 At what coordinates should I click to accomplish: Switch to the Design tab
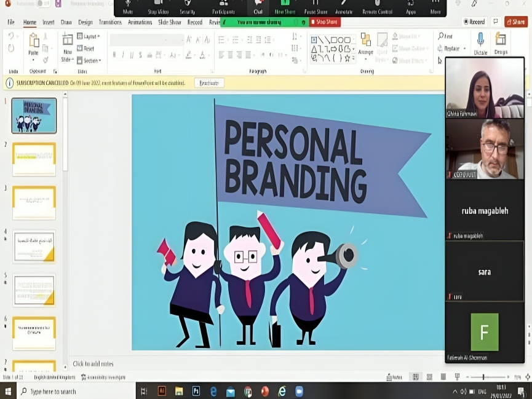(x=85, y=22)
